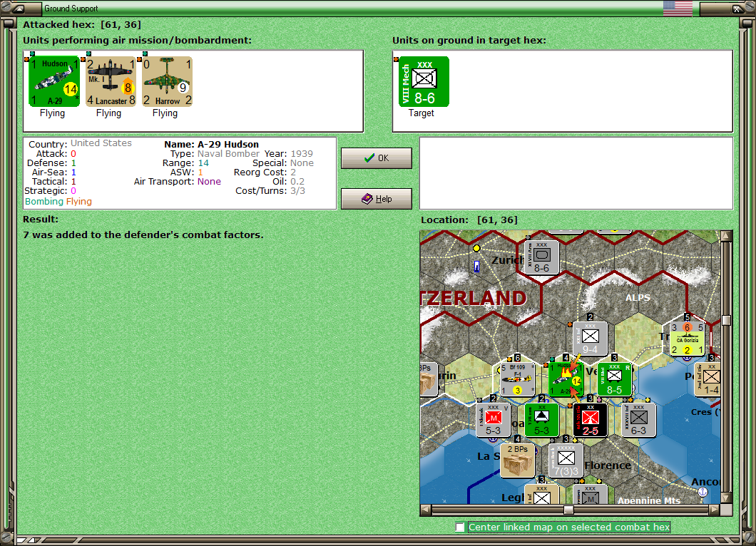Click the grey motorized counter at map bottom
The width and height of the screenshot is (756, 546).
(x=590, y=495)
